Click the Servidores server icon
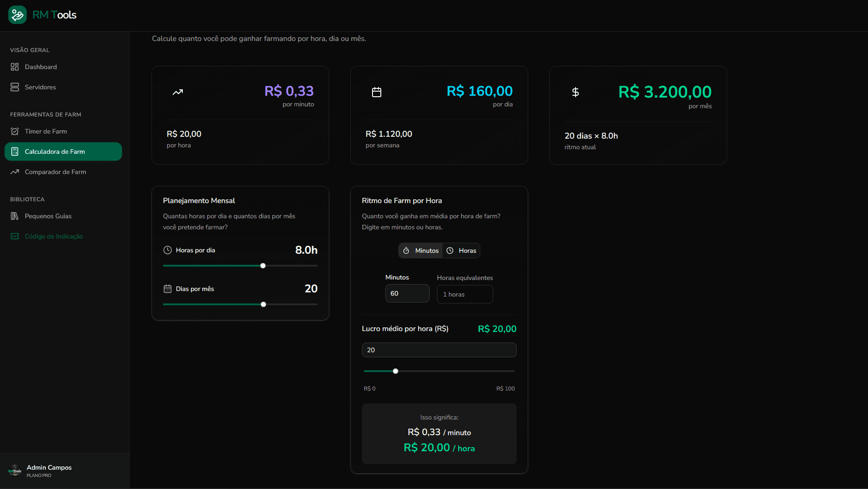The height and width of the screenshot is (489, 868). (14, 87)
